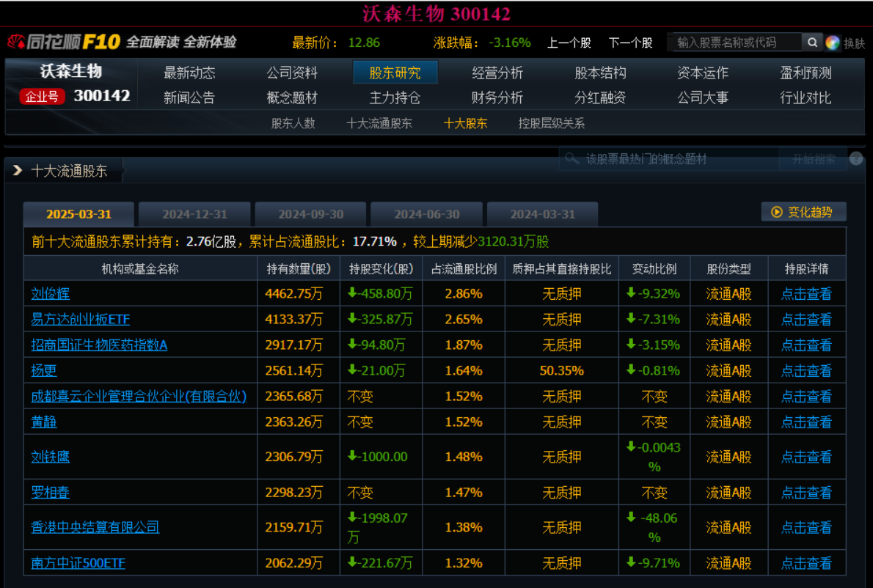Click the 企业号 red badge
Image resolution: width=873 pixels, height=588 pixels.
[x=42, y=96]
